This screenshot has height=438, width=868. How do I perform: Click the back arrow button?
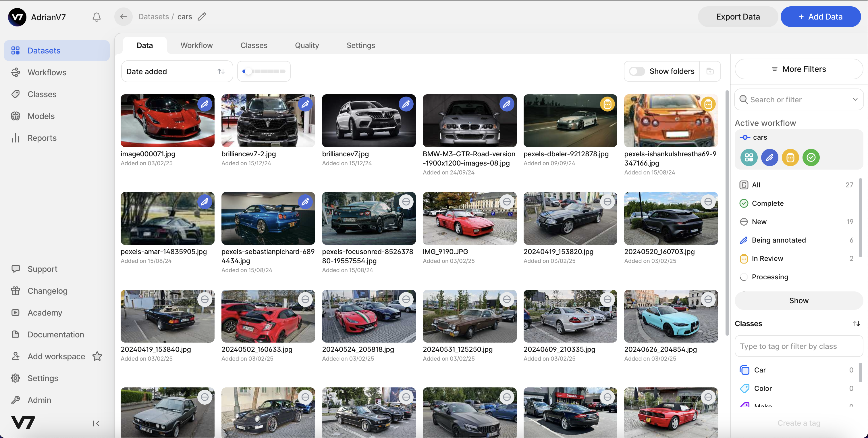(x=123, y=16)
